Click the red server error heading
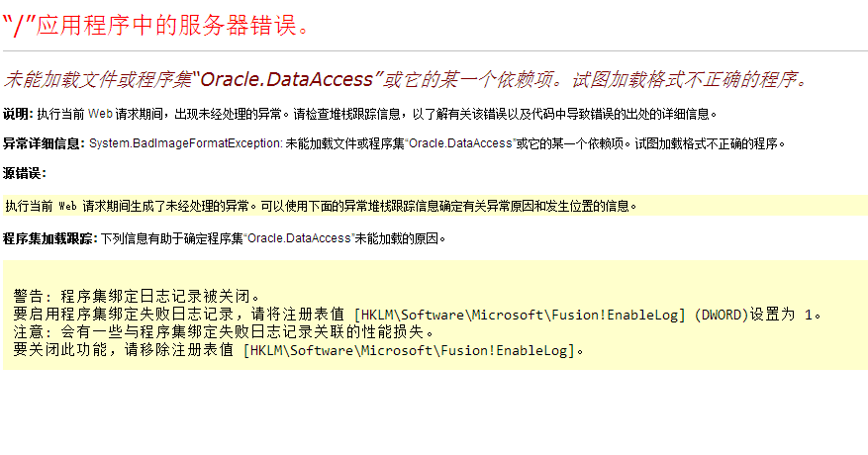 point(156,26)
